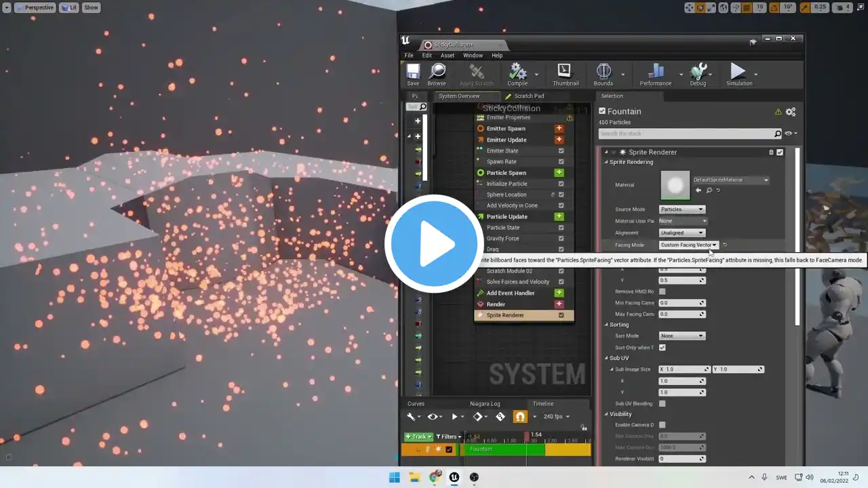Open Windows Start menu
Image resolution: width=868 pixels, height=488 pixels.
[x=395, y=477]
